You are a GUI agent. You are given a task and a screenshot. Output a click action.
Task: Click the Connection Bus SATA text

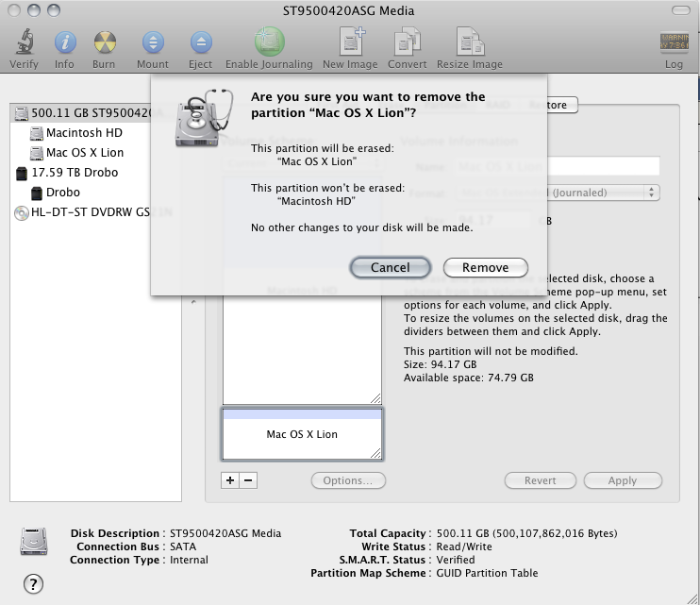coord(183,547)
